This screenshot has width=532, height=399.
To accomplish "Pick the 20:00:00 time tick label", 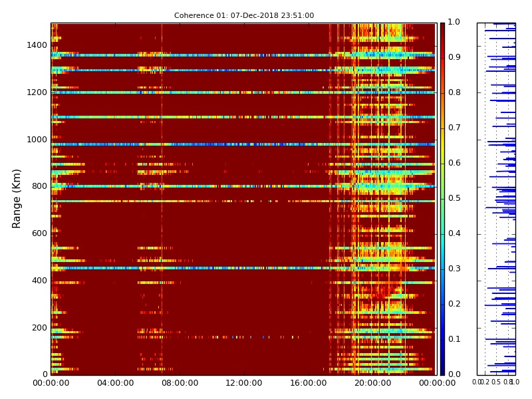I will coord(372,383).
